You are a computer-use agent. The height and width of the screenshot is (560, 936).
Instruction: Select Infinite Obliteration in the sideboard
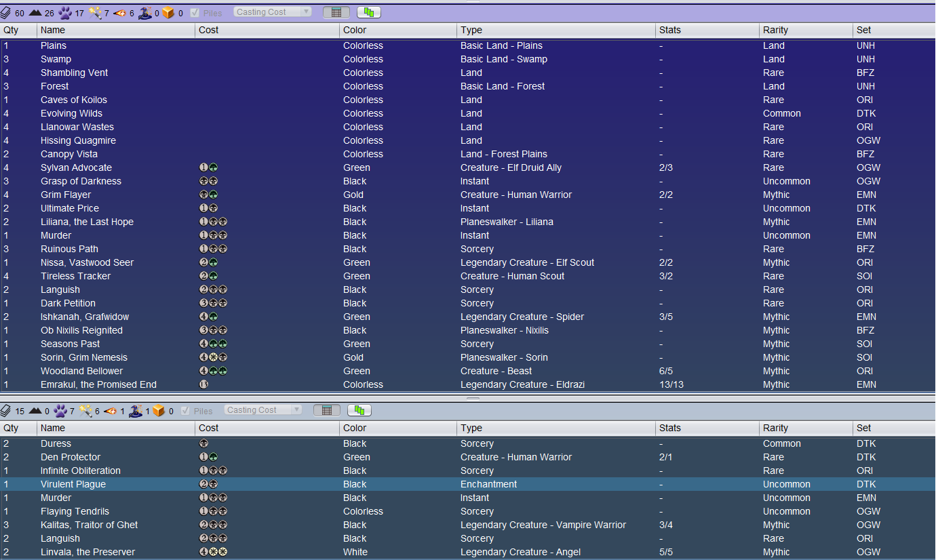pos(467,471)
